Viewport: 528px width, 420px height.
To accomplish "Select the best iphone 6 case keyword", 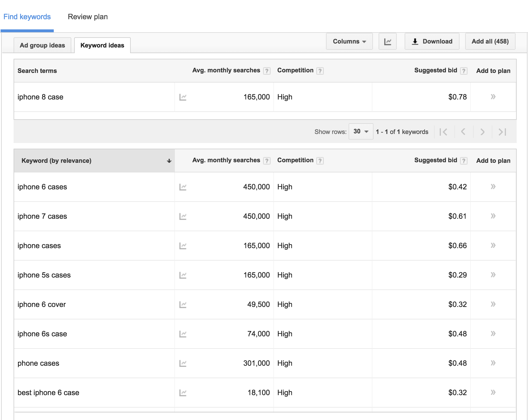I will [48, 393].
